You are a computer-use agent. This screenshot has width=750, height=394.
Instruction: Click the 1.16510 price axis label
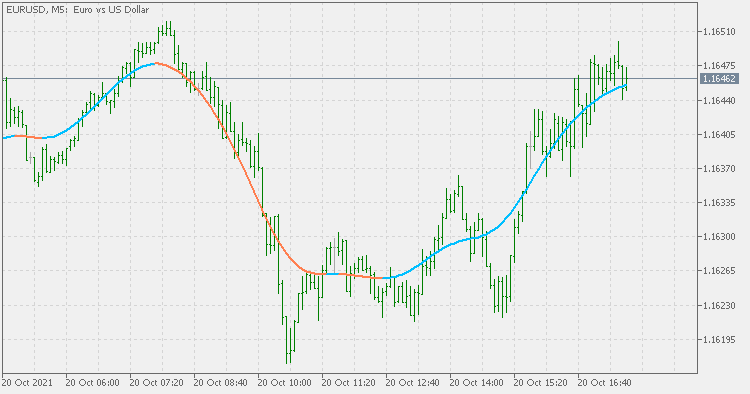(719, 32)
